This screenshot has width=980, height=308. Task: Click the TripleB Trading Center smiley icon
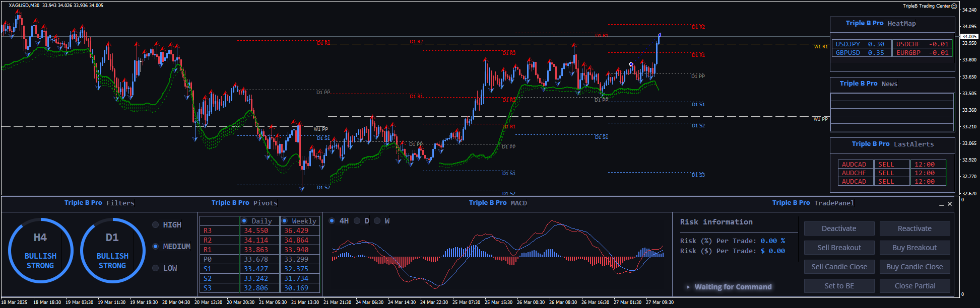pos(954,6)
